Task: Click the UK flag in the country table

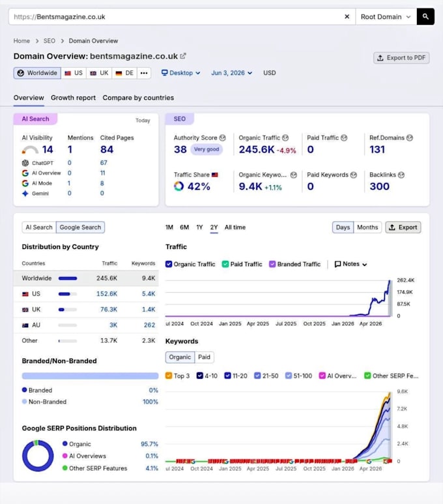Action: click(x=25, y=310)
